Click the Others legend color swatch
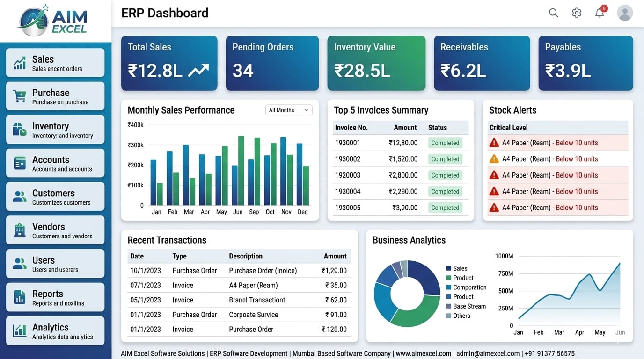The height and width of the screenshot is (359, 644). 449,316
